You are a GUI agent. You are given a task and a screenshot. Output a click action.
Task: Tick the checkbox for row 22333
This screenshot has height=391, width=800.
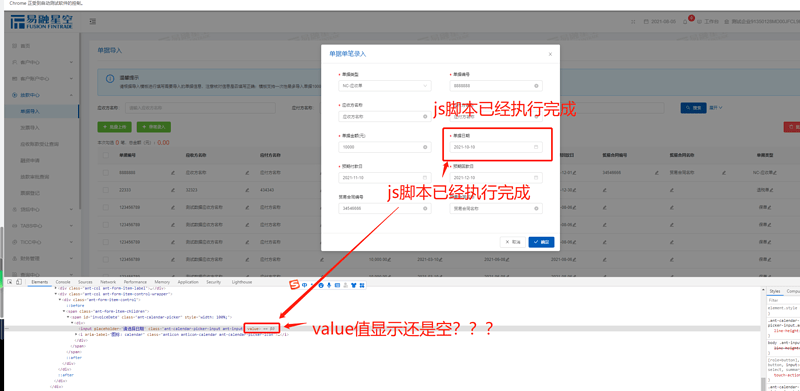tap(106, 190)
